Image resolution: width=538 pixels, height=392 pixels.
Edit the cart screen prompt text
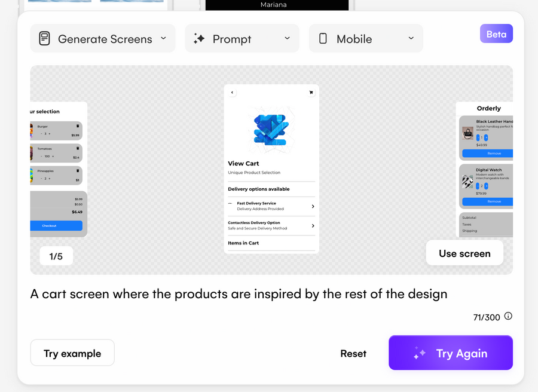click(239, 294)
